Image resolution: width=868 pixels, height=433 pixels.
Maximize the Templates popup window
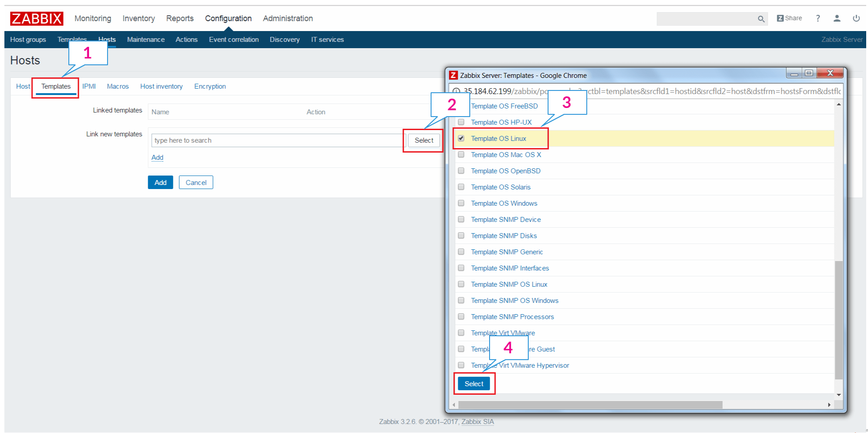pos(809,73)
